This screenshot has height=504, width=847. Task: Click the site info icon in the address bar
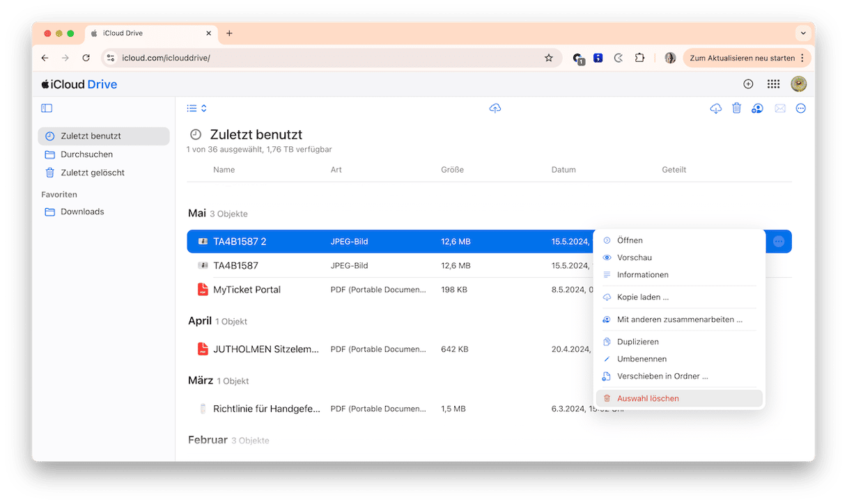click(x=111, y=58)
